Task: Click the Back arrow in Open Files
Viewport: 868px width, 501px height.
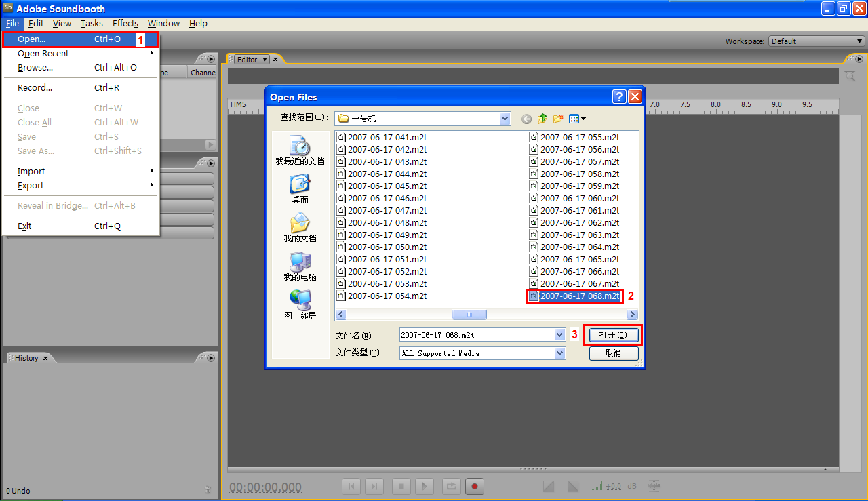Action: (527, 119)
